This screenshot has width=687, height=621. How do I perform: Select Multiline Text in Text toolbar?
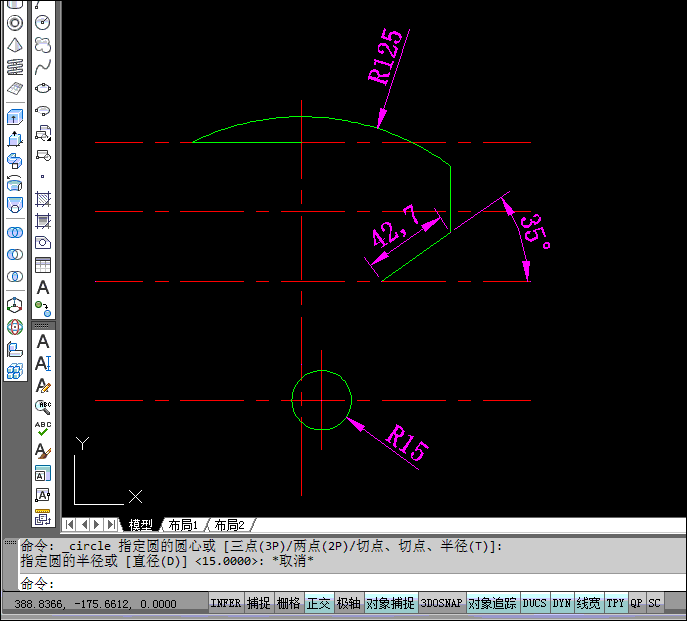(43, 341)
